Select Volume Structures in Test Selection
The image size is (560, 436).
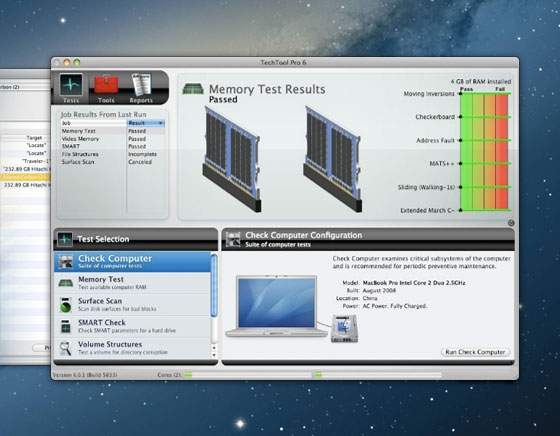(x=132, y=348)
